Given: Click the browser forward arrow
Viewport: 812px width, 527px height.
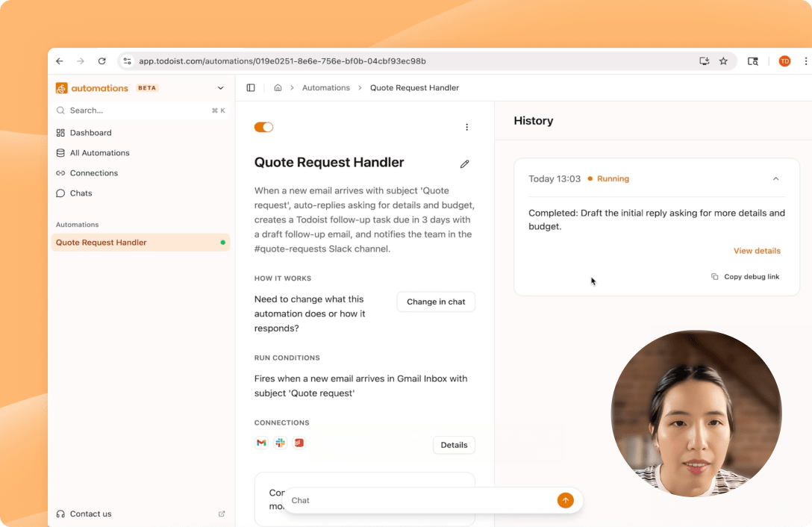Looking at the screenshot, I should point(81,61).
